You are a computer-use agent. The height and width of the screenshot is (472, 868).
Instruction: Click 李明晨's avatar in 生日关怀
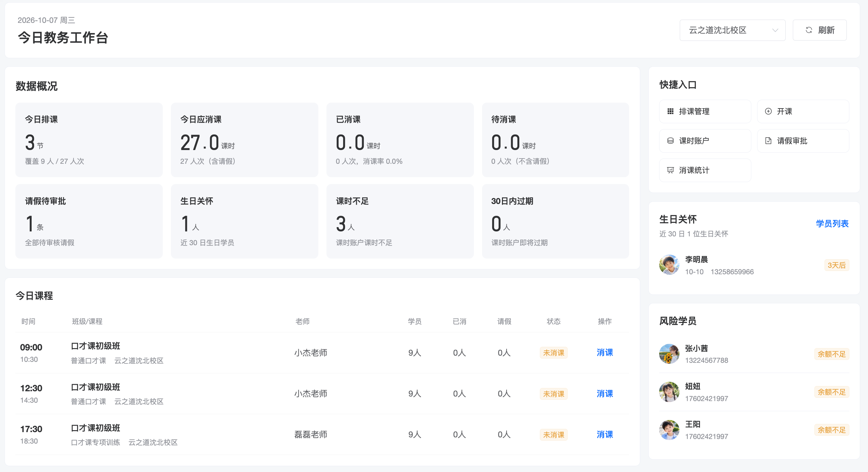click(x=669, y=265)
